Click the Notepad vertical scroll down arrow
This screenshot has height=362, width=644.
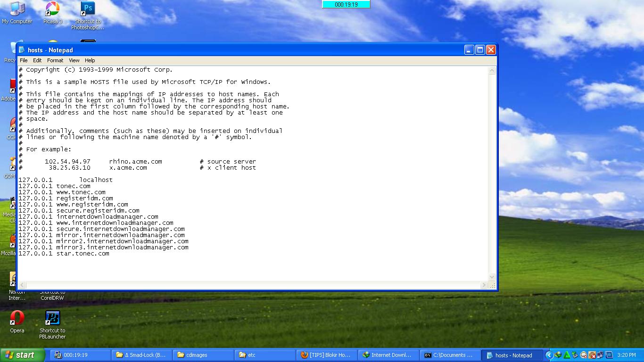point(492,277)
